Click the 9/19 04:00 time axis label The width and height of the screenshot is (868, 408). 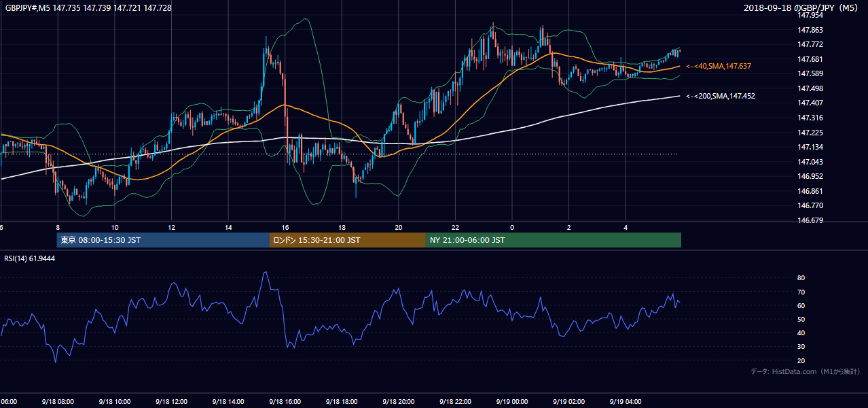tap(626, 401)
